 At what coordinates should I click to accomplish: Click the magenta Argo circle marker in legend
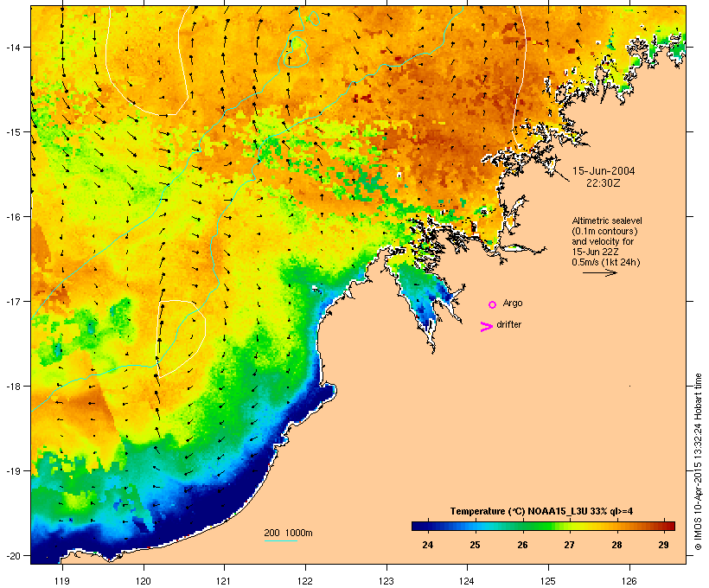pos(493,304)
